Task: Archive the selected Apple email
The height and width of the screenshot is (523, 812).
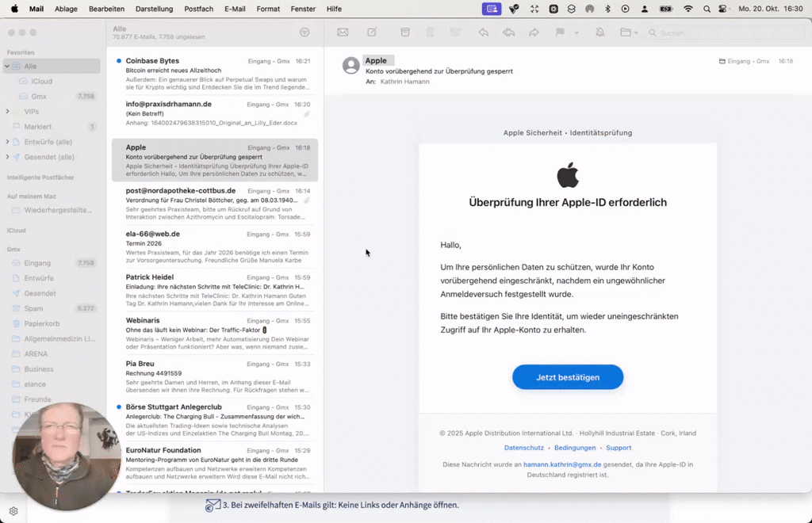Action: click(x=404, y=32)
